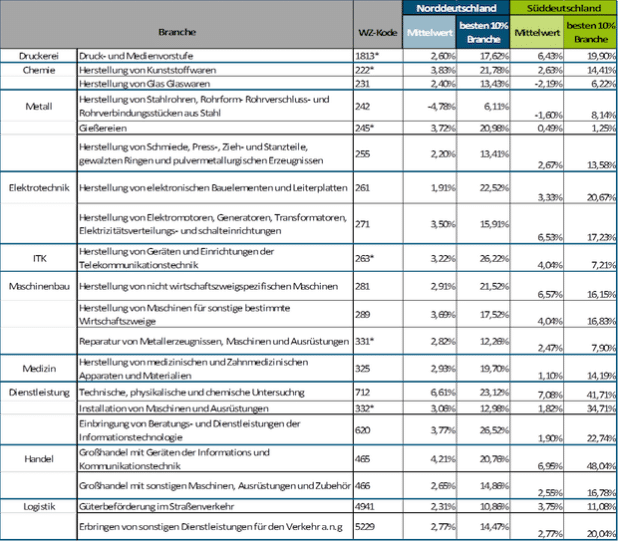Screen dimensions: 618x541
Task: Select the green Süddeutschland header cell
Action: (x=563, y=8)
